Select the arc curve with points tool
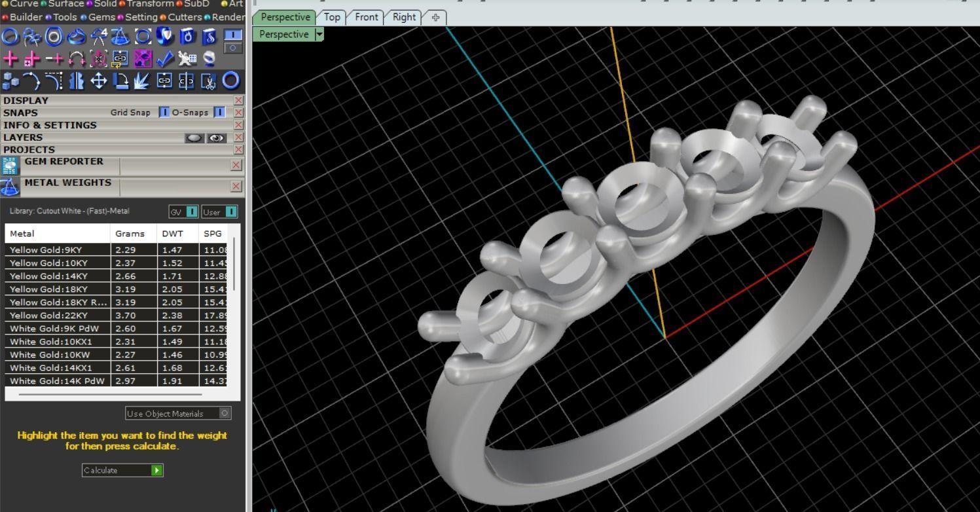 (x=31, y=81)
